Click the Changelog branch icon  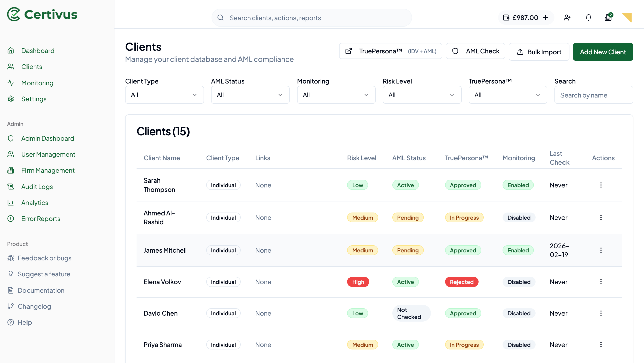(11, 306)
